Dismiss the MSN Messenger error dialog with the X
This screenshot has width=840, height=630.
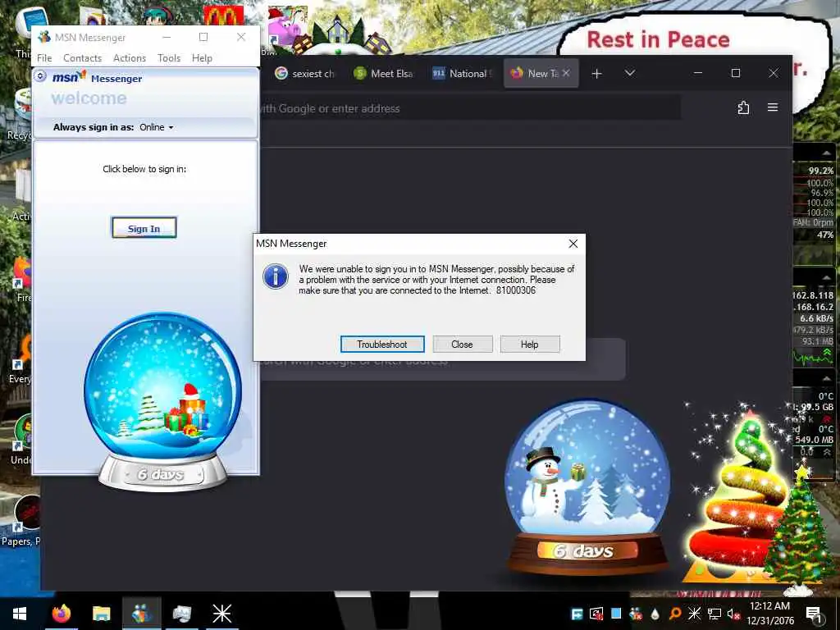point(573,244)
